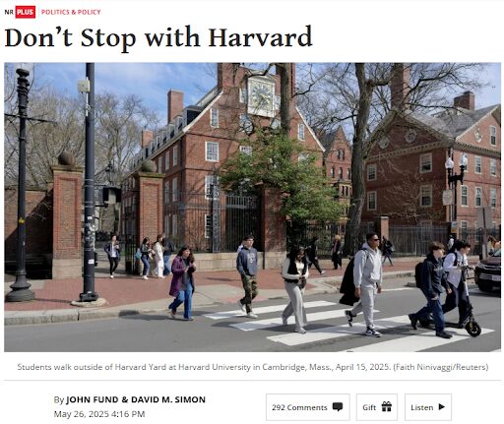
Task: Open the Harvard Yard hero photo
Action: pos(252,207)
